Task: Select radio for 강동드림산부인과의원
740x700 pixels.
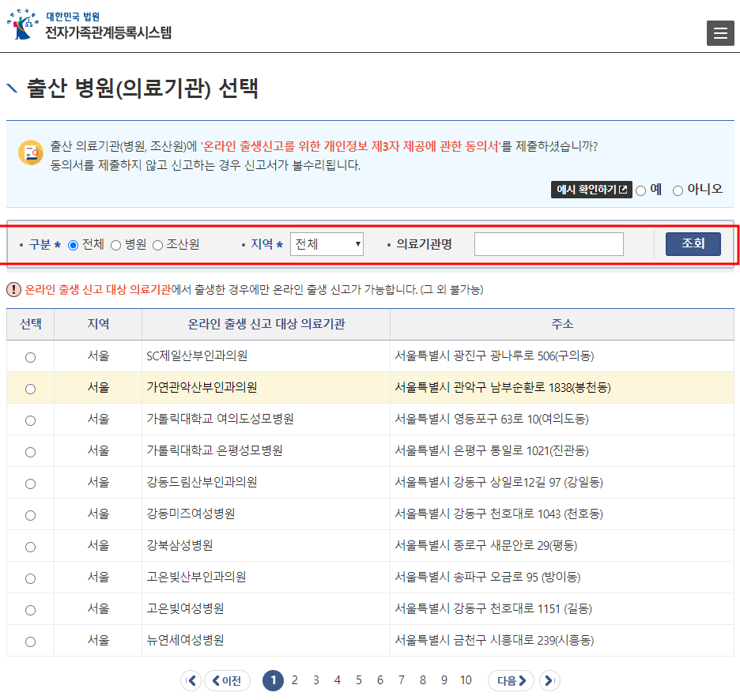Action: coord(30,484)
